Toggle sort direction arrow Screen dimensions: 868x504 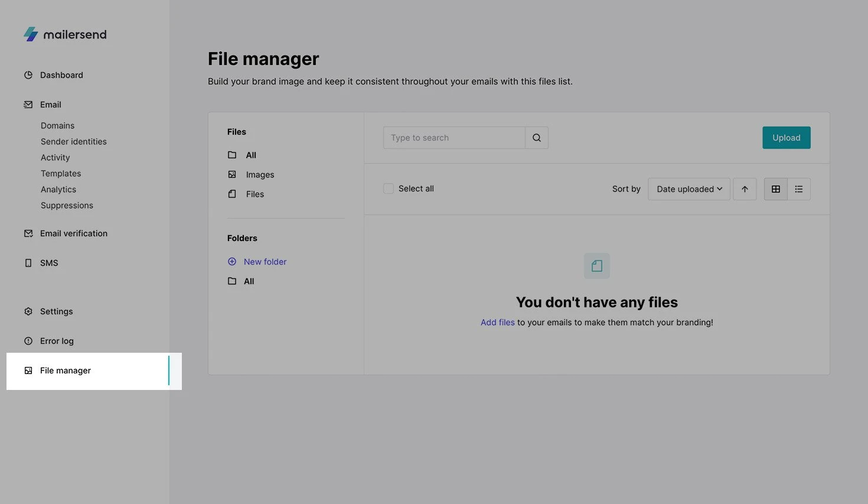coord(745,189)
